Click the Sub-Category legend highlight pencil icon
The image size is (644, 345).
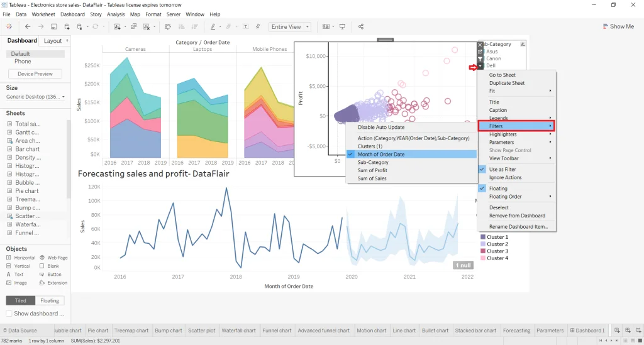[523, 44]
